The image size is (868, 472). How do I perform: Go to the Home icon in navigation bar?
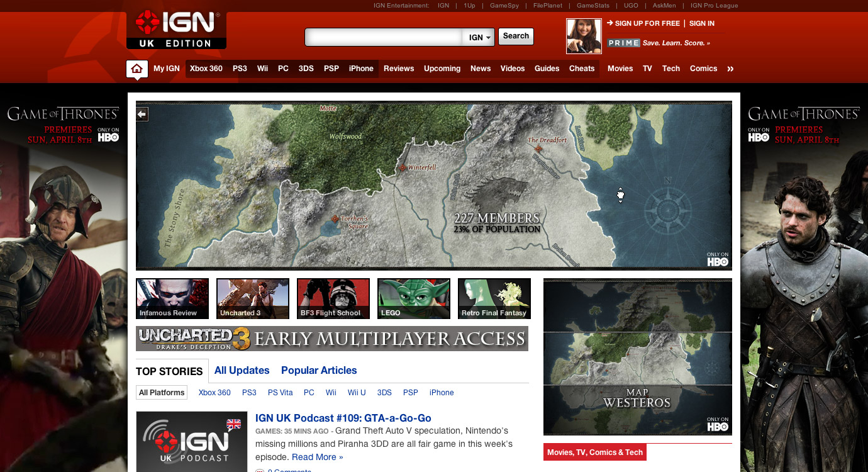point(137,69)
